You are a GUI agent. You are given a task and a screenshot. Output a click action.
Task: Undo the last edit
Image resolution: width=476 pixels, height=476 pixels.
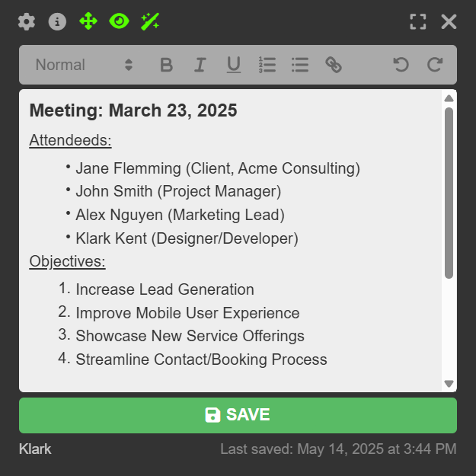click(401, 65)
